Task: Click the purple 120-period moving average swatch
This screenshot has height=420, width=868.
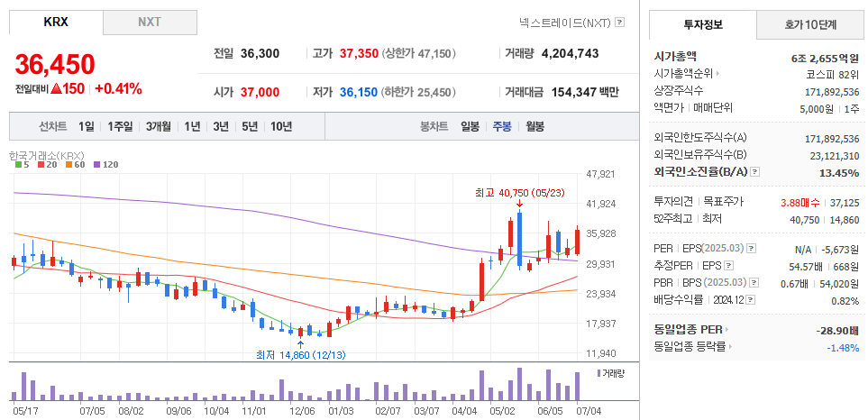Action: pos(96,164)
